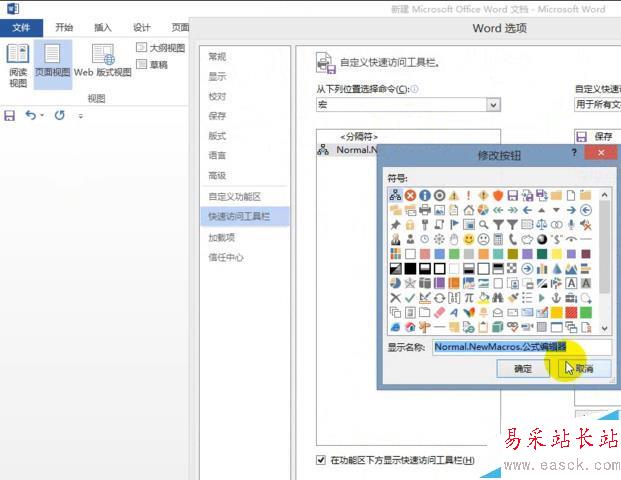
Task: Click the 显示名称 text field
Action: 522,347
